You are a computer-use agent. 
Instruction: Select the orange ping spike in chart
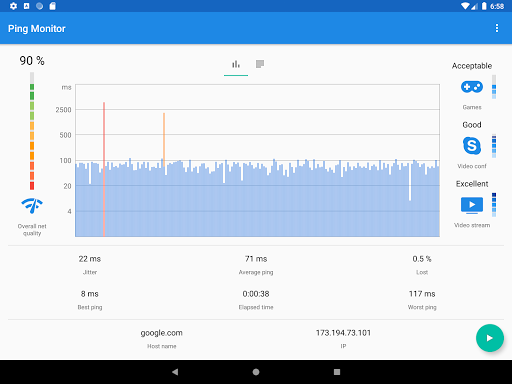[164, 140]
